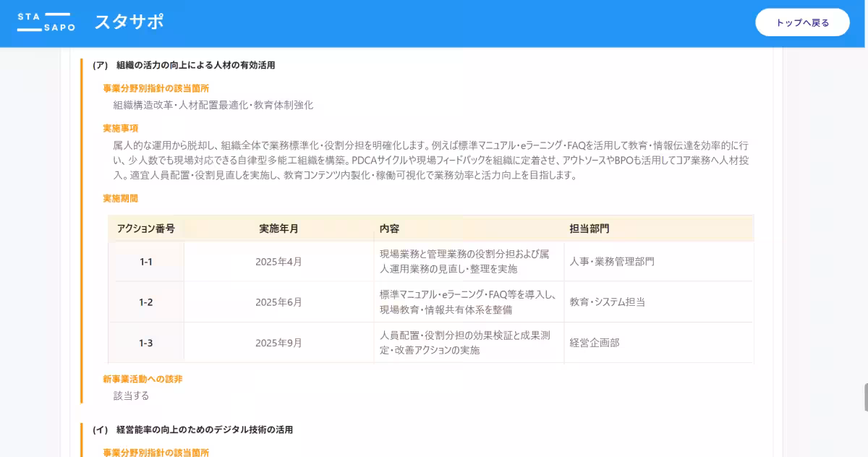Click the スタサポ header title
Screen dimensions: 868x457
[x=130, y=22]
